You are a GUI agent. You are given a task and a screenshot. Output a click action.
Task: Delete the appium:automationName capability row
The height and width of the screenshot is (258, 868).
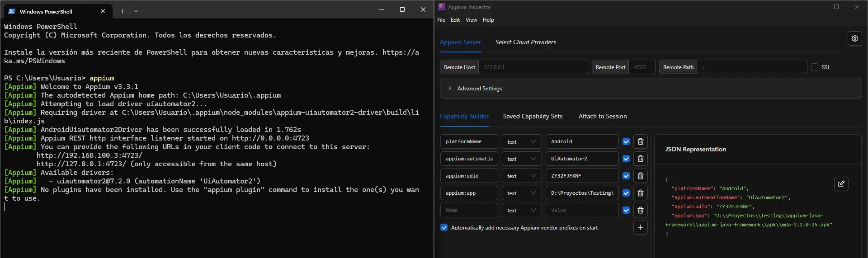point(640,159)
